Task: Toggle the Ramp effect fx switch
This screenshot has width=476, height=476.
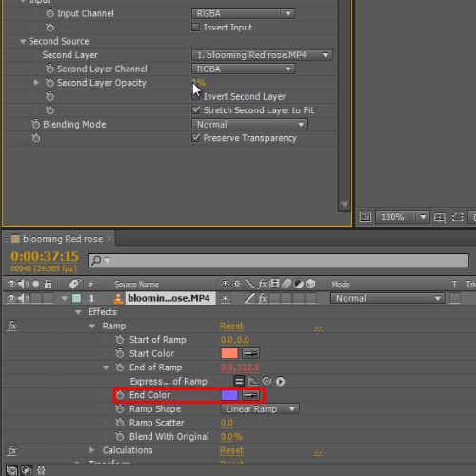Action: [x=11, y=326]
